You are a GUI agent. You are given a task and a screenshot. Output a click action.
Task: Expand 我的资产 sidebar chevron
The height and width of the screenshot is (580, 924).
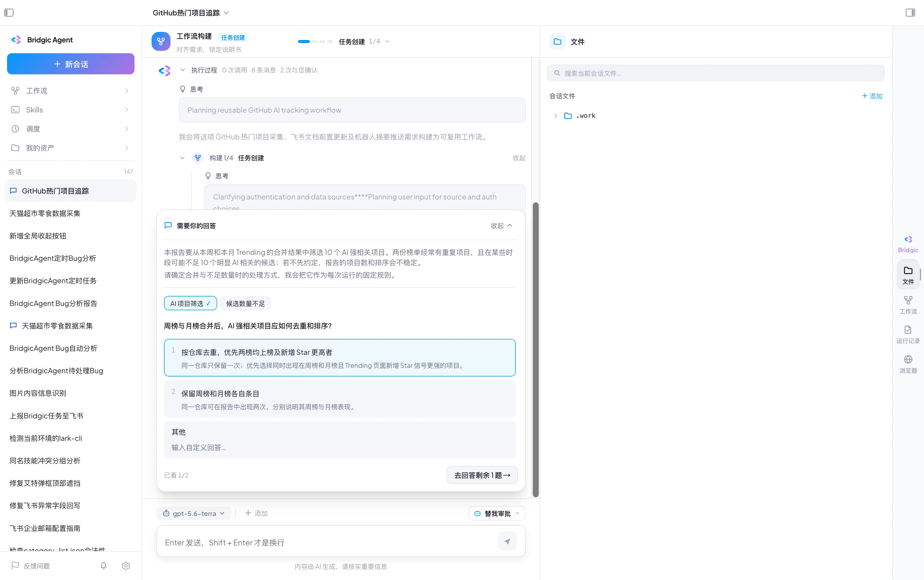click(126, 148)
